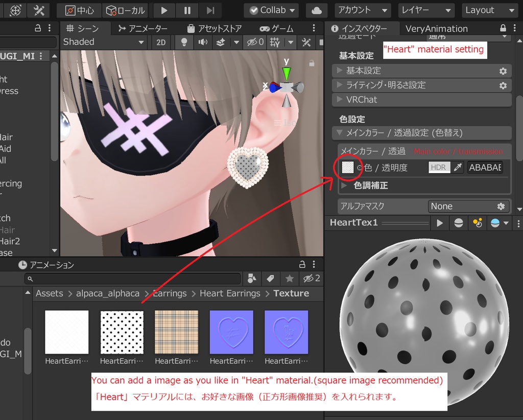Select the plaid check texture thumbnail
The image size is (523, 420).
click(176, 332)
